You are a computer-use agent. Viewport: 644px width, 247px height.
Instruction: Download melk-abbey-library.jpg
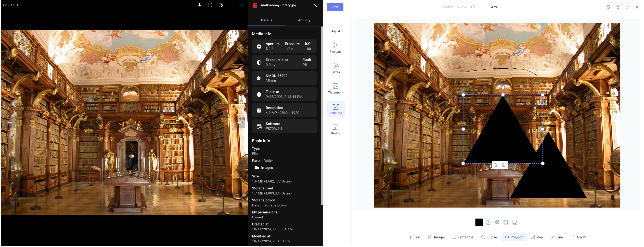pyautogui.click(x=199, y=5)
